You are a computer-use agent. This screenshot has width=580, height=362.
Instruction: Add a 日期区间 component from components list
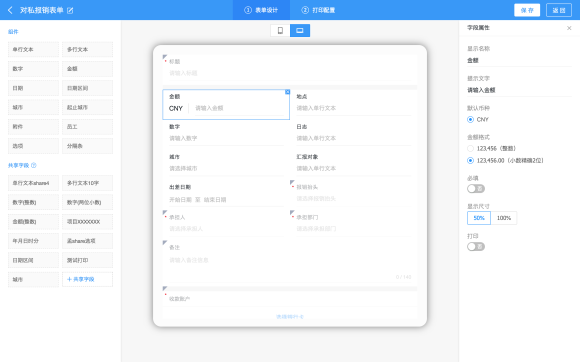click(87, 88)
